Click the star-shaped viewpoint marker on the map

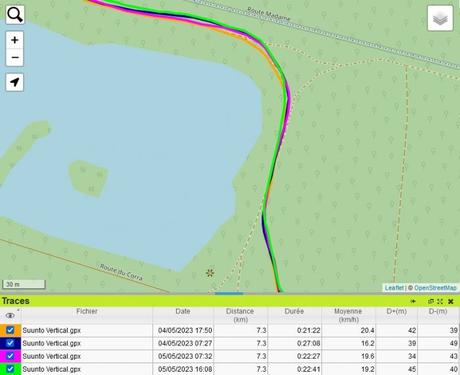(210, 273)
